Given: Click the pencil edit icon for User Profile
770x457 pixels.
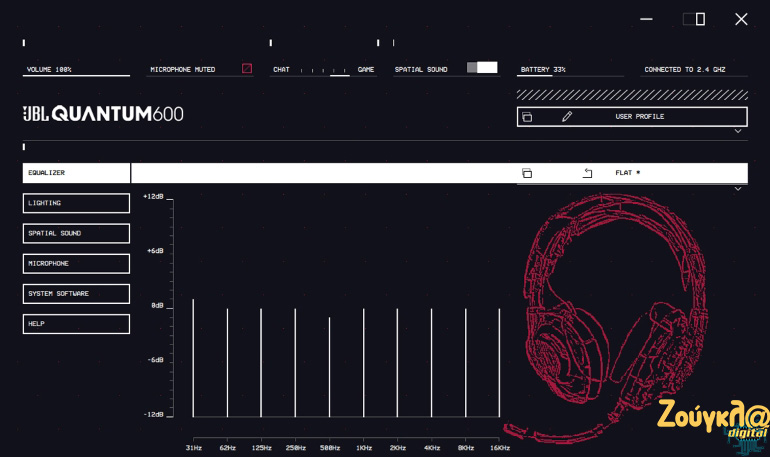Looking at the screenshot, I should click(567, 117).
